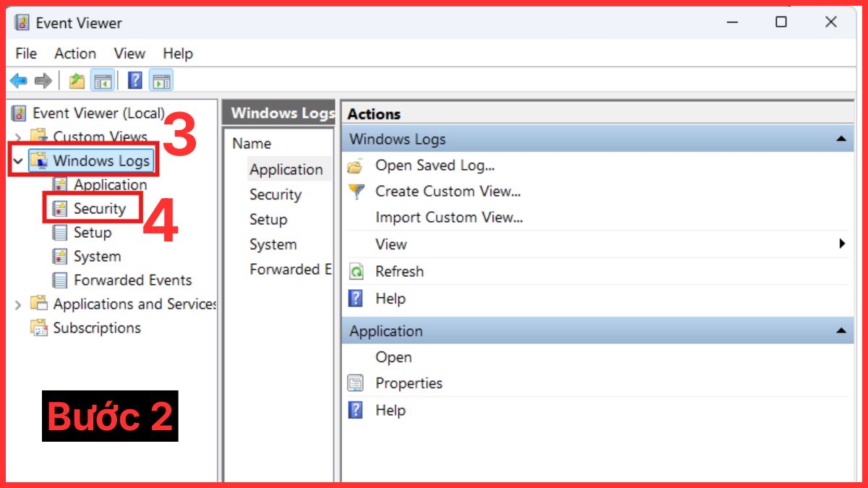Click the Security log icon in tree

tap(60, 208)
